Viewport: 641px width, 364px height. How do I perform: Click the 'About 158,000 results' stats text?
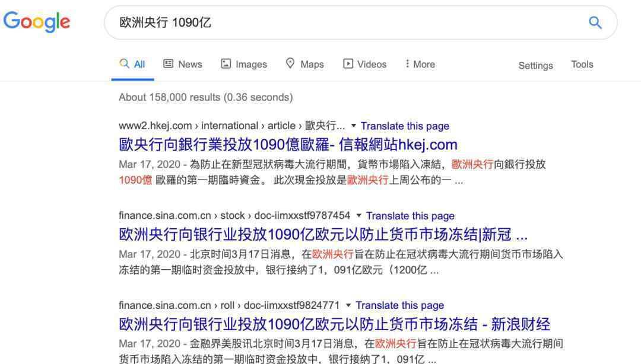click(205, 97)
